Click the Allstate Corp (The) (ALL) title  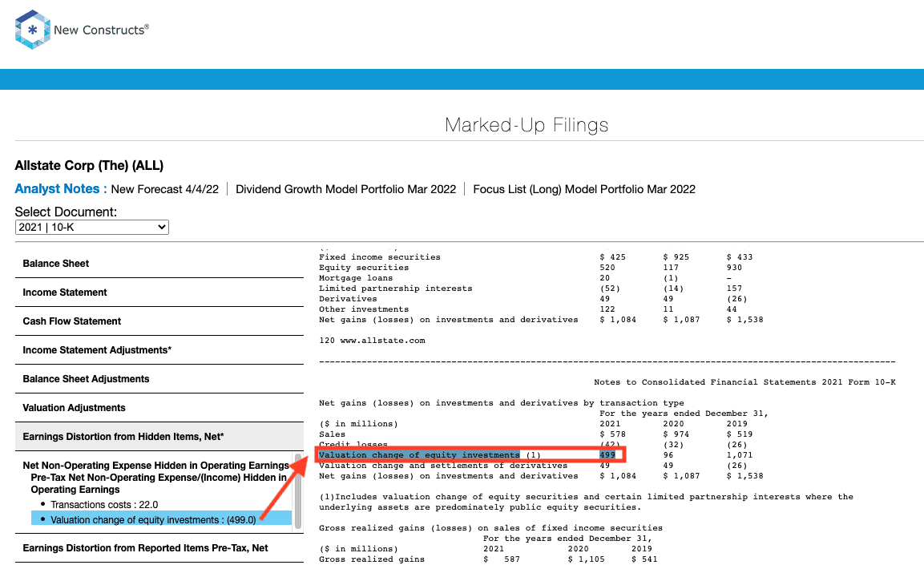pyautogui.click(x=89, y=166)
